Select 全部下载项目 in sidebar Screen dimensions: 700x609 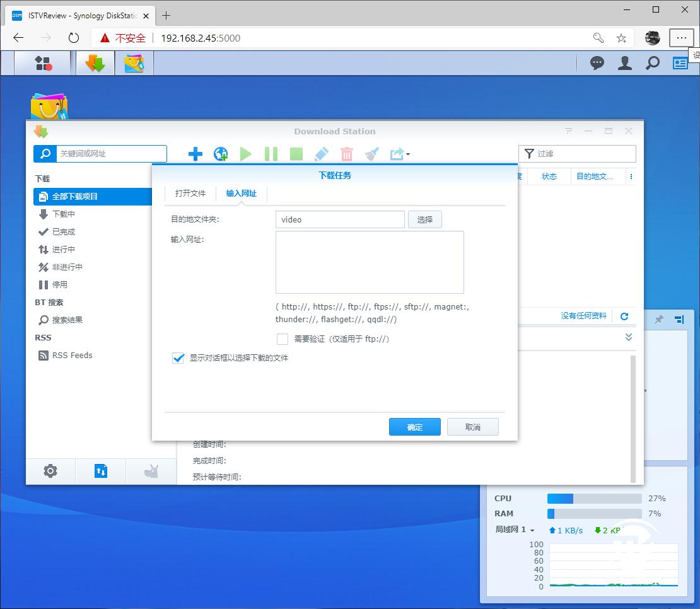coord(93,196)
